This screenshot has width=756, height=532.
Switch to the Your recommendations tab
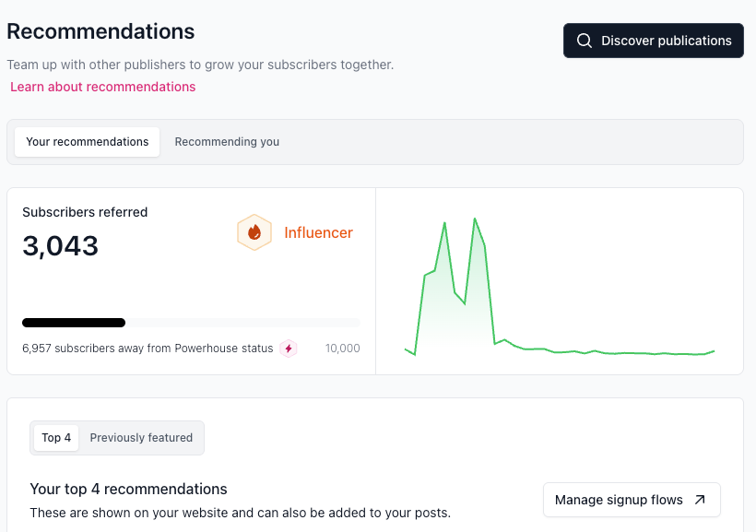87,142
